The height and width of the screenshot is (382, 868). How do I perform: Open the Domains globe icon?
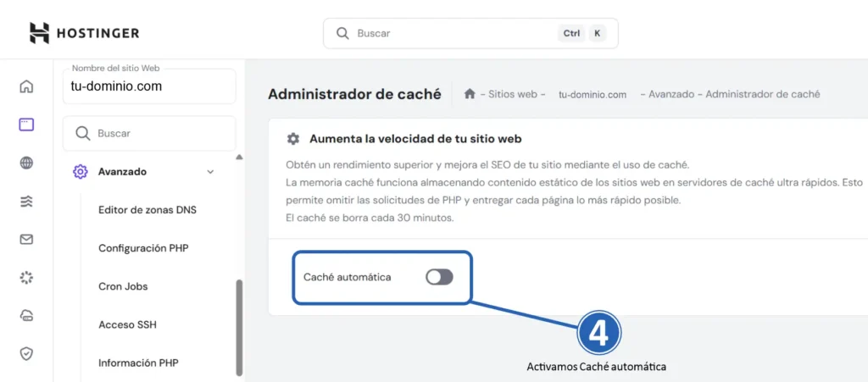(x=26, y=163)
